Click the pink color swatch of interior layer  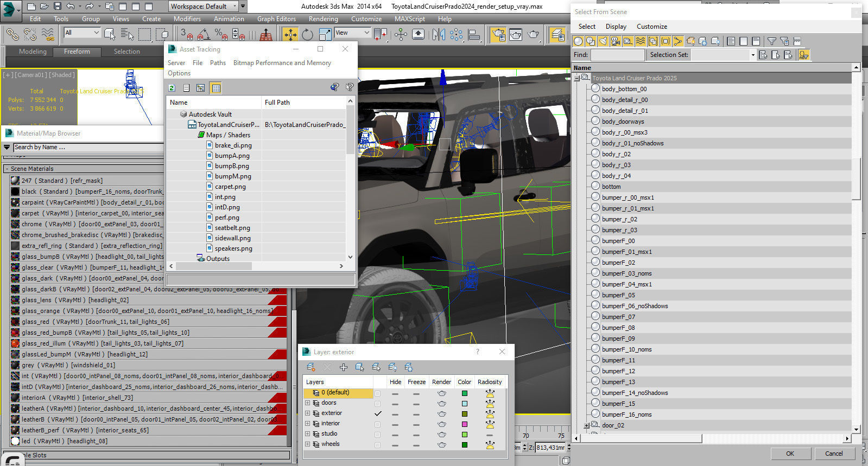click(465, 424)
